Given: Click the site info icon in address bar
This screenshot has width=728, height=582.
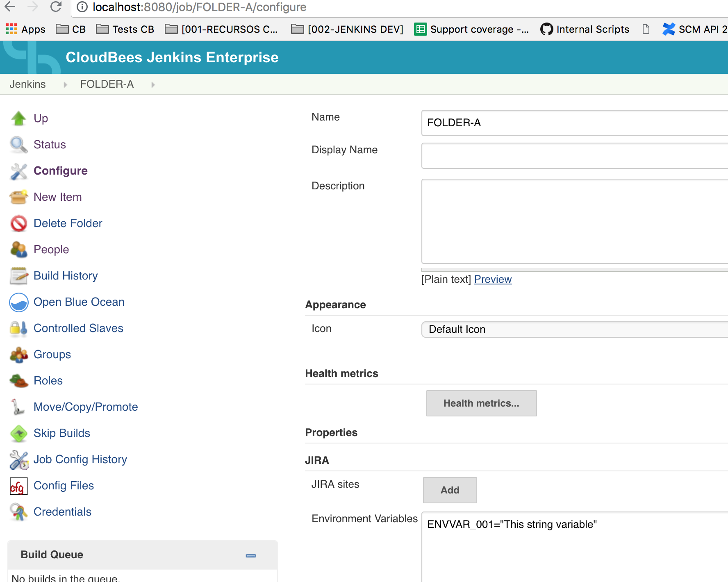Looking at the screenshot, I should click(x=82, y=7).
